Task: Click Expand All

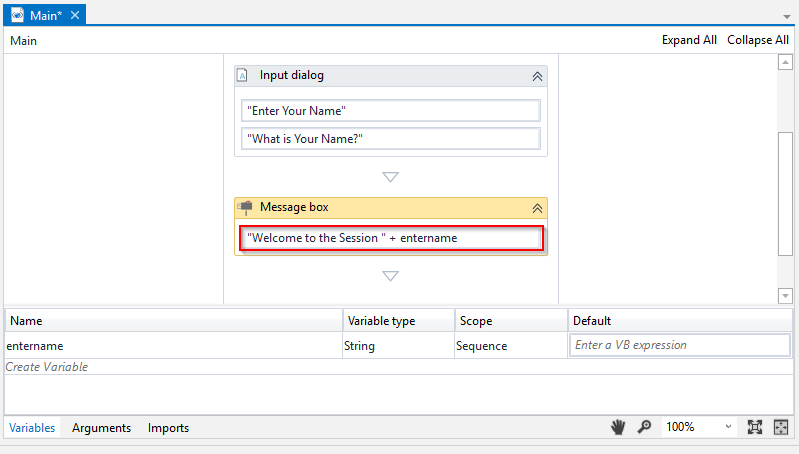Action: pos(689,40)
